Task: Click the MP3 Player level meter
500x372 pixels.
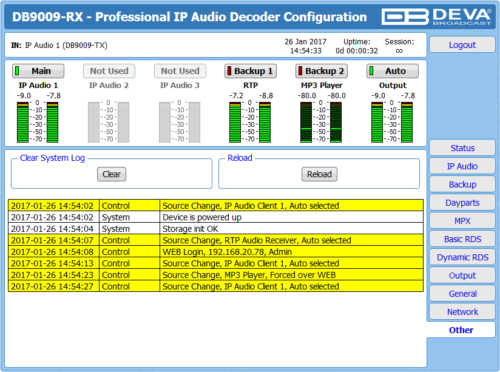Action: (321, 122)
